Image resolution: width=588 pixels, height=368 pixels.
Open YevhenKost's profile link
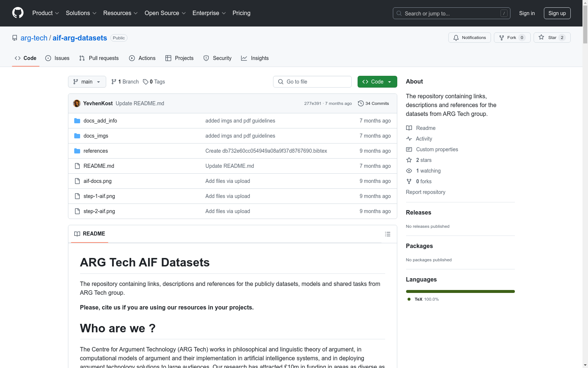point(98,103)
